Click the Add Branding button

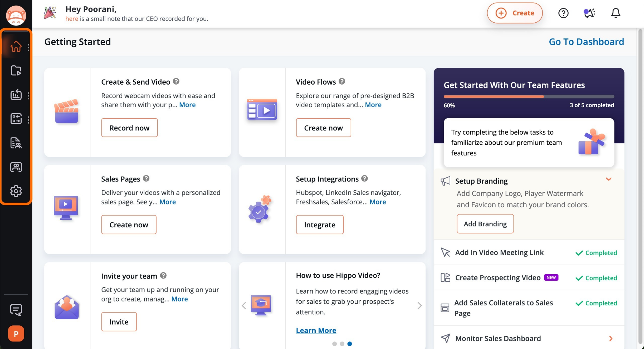[485, 224]
